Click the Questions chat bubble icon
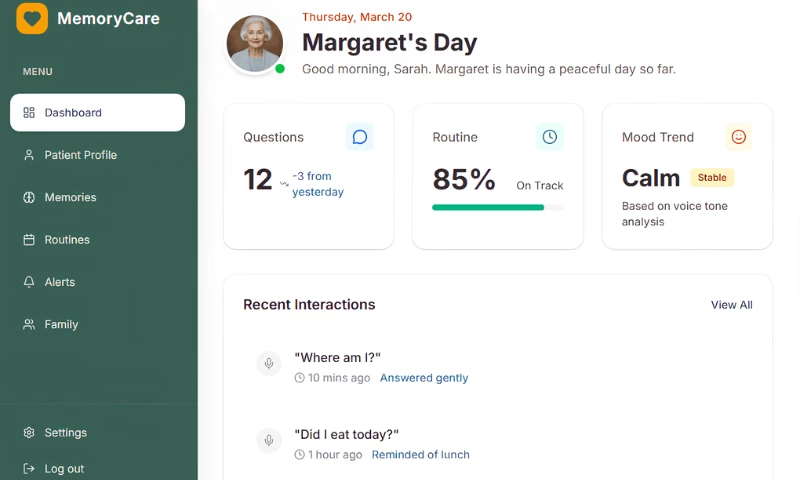Viewport: 800px width, 480px height. [x=360, y=137]
